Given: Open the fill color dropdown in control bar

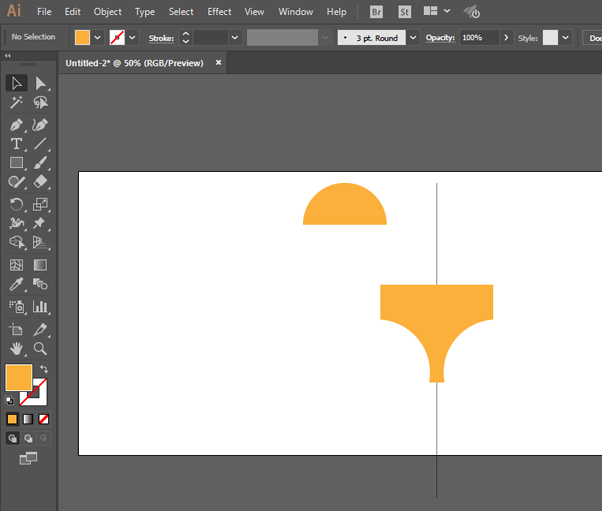Looking at the screenshot, I should point(98,38).
